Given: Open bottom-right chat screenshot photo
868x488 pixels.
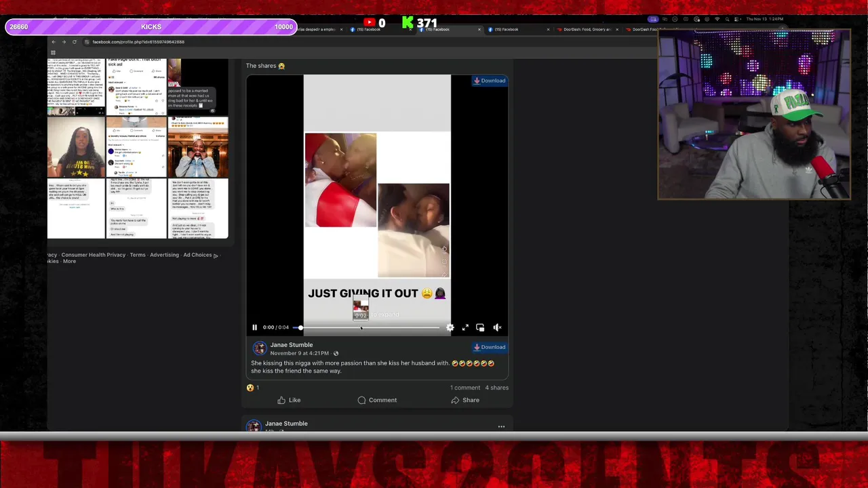Looking at the screenshot, I should pos(198,209).
